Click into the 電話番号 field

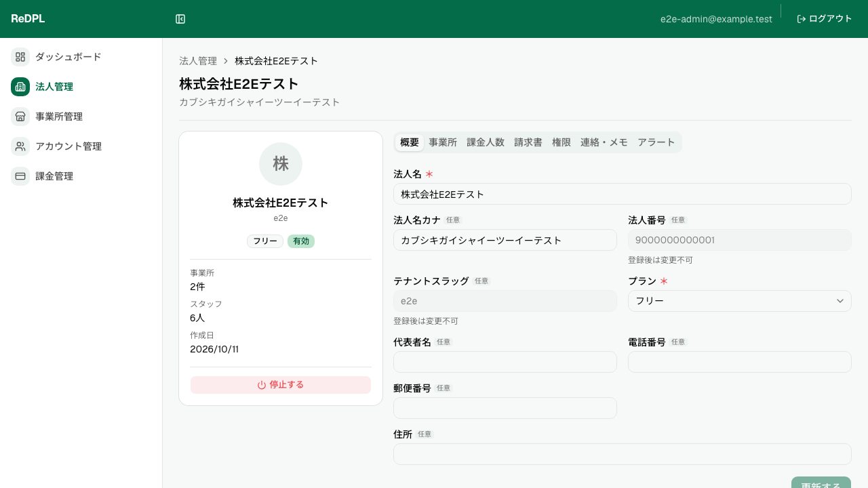pyautogui.click(x=740, y=362)
